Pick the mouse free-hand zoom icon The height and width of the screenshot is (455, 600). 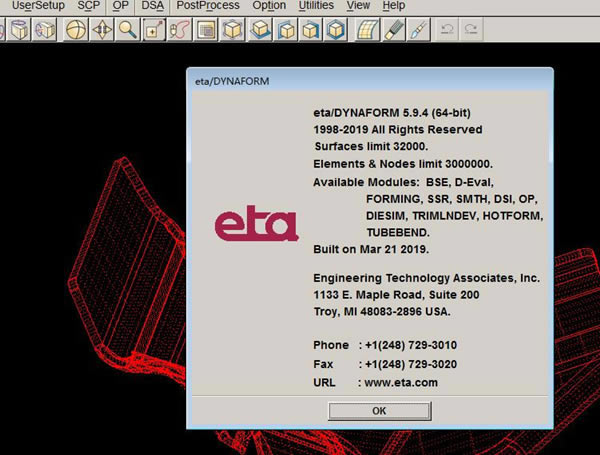[x=179, y=29]
